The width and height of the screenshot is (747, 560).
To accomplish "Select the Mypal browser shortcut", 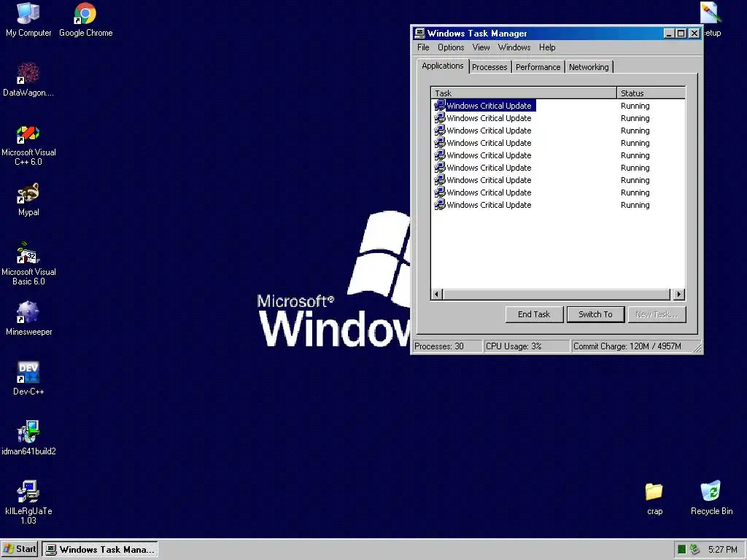I will pos(28,199).
